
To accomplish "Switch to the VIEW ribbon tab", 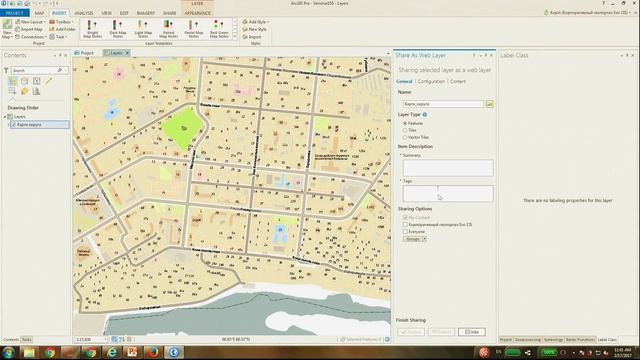I will (107, 13).
